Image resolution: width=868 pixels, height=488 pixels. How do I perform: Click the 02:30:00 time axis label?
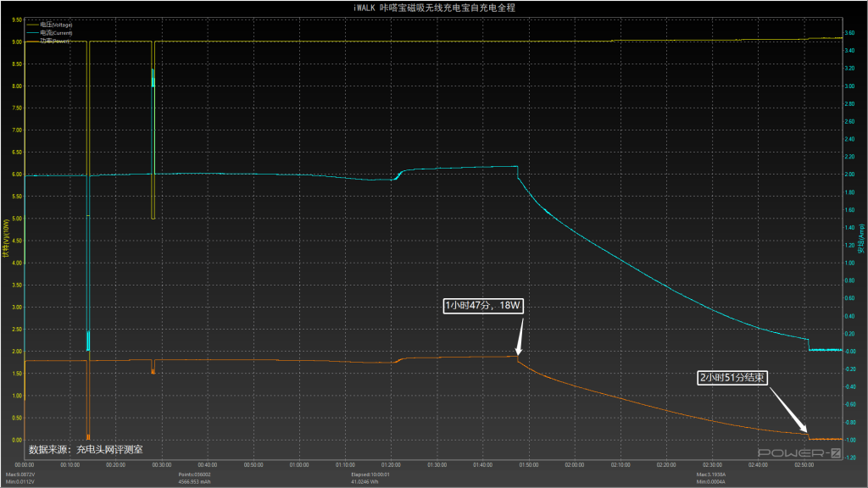[x=712, y=465]
